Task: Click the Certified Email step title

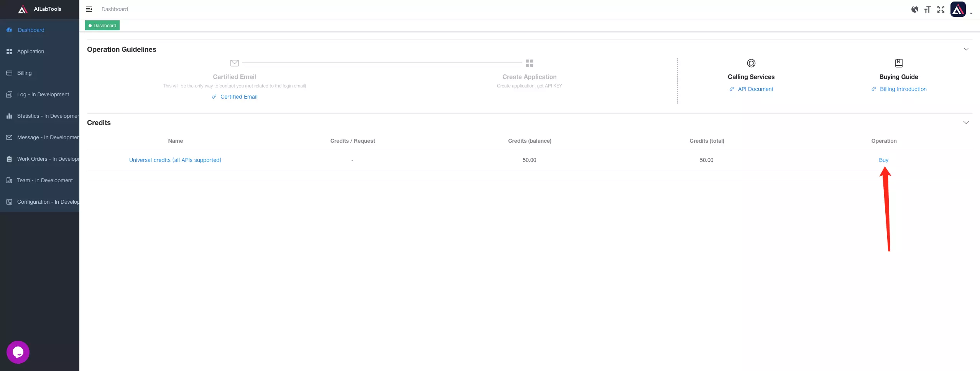Action: pyautogui.click(x=235, y=77)
